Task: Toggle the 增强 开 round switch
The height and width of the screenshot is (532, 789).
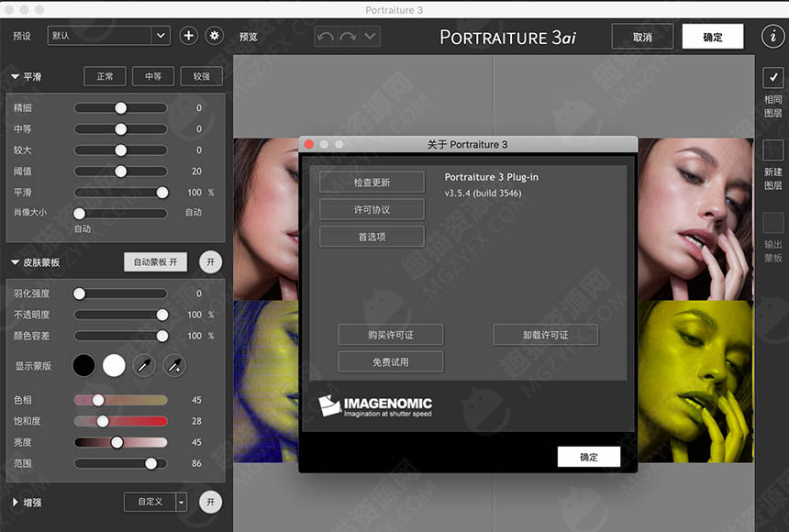Action: point(210,503)
